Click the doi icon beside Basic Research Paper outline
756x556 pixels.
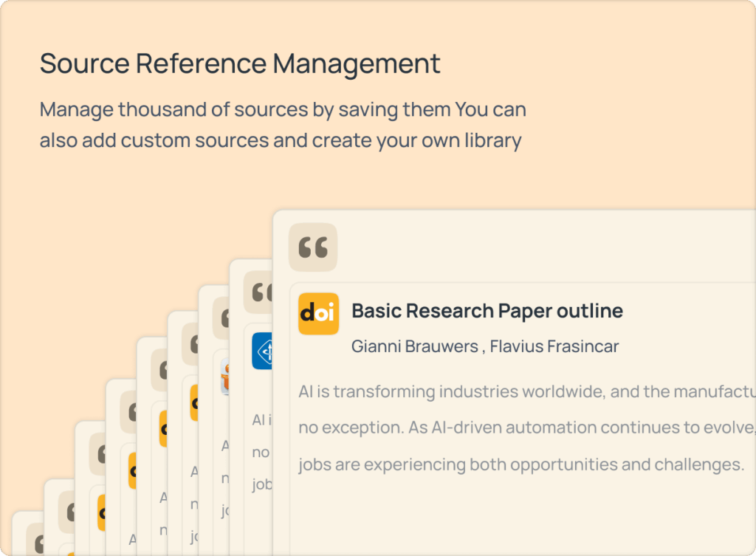(x=318, y=314)
